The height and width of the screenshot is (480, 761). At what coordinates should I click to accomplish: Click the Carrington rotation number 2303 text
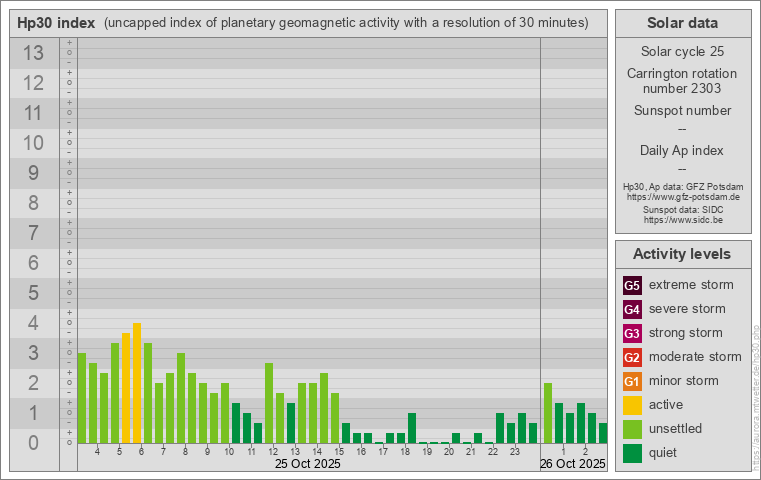[x=683, y=81]
